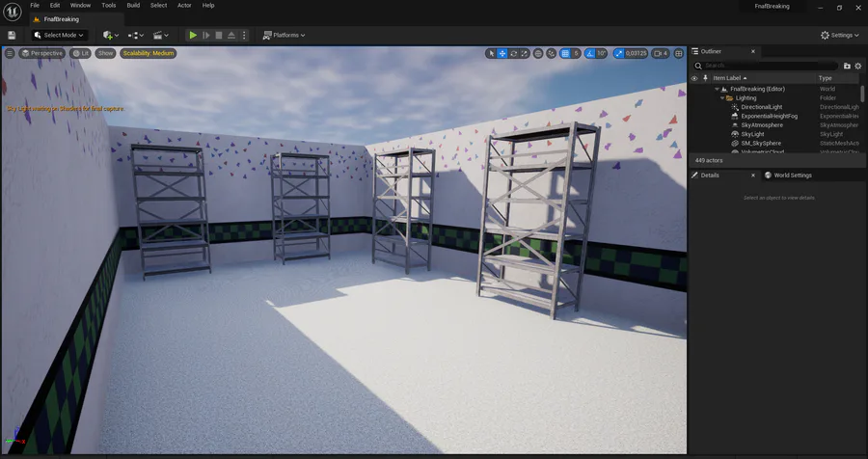The height and width of the screenshot is (459, 868).
Task: Toggle world/local coordinate space icon
Action: tap(538, 53)
